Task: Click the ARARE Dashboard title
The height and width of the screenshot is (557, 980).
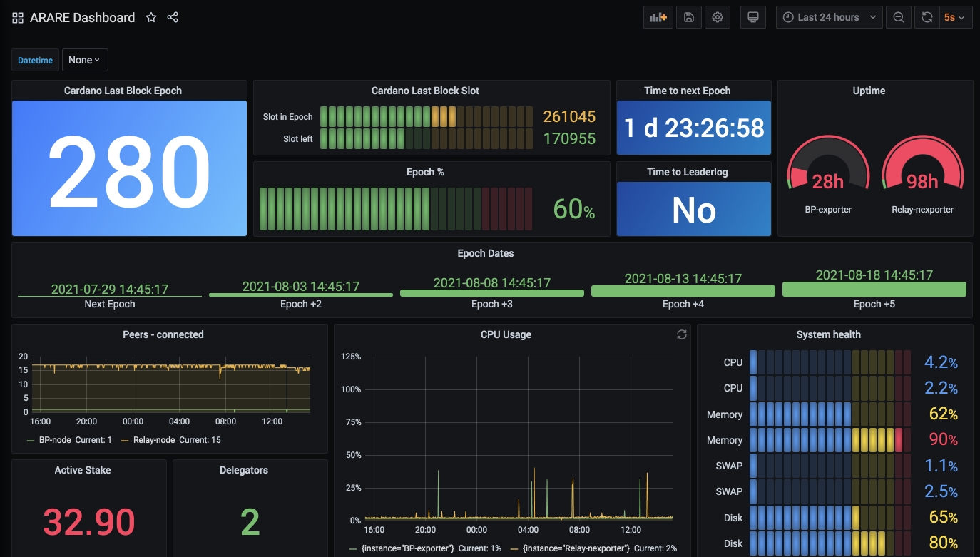Action: (x=81, y=17)
